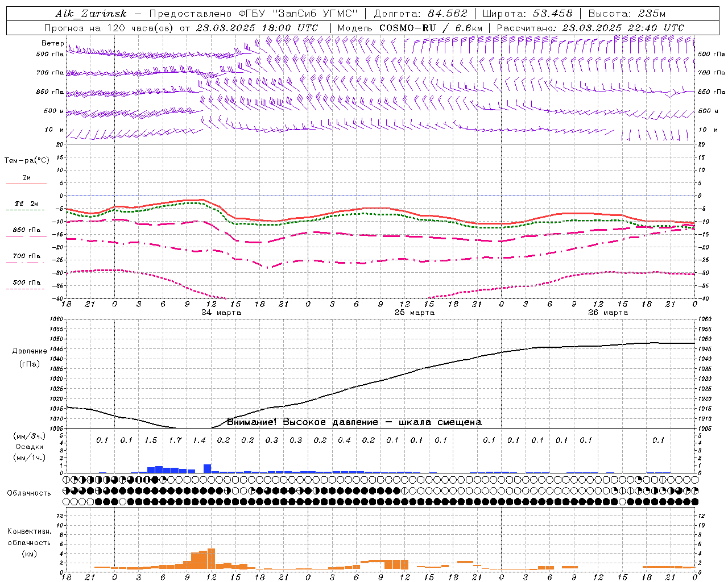Click the latitude value 53.458
Screen dimensions: 728x582
(x=553, y=14)
